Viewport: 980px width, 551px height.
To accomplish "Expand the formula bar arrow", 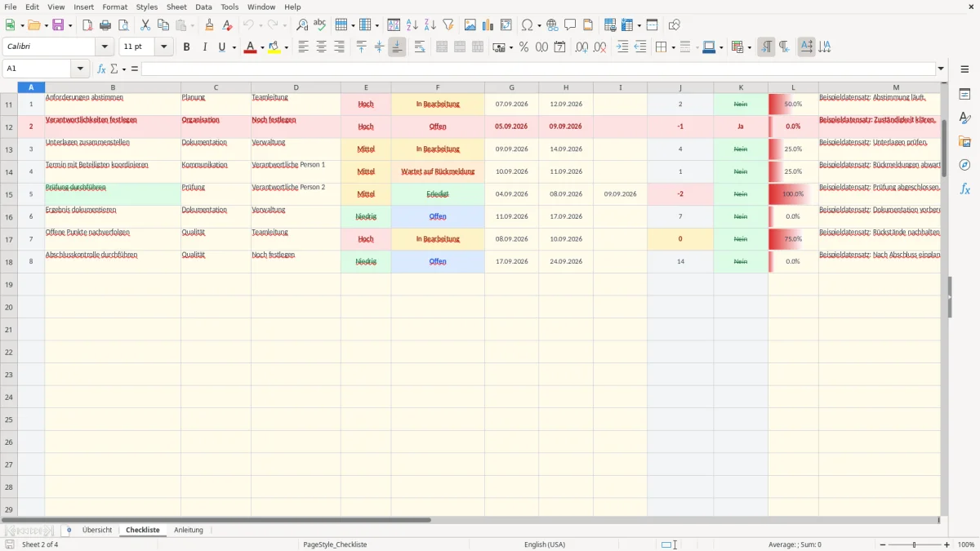I will point(941,69).
